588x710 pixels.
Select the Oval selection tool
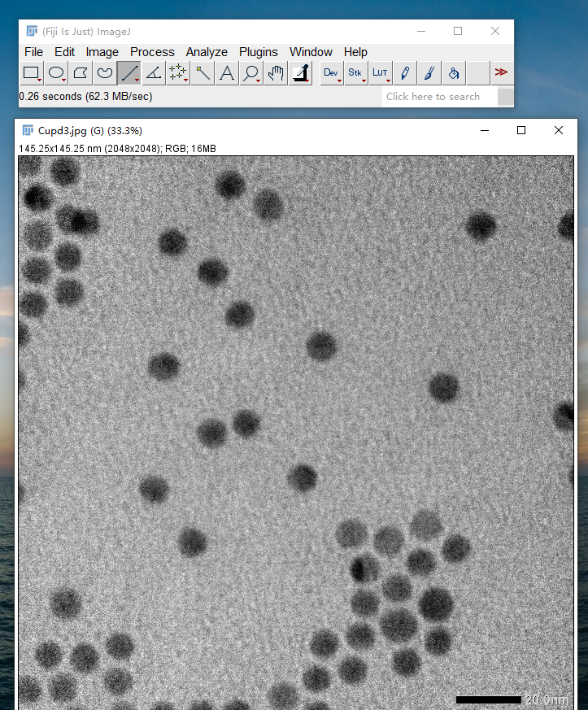pos(56,73)
